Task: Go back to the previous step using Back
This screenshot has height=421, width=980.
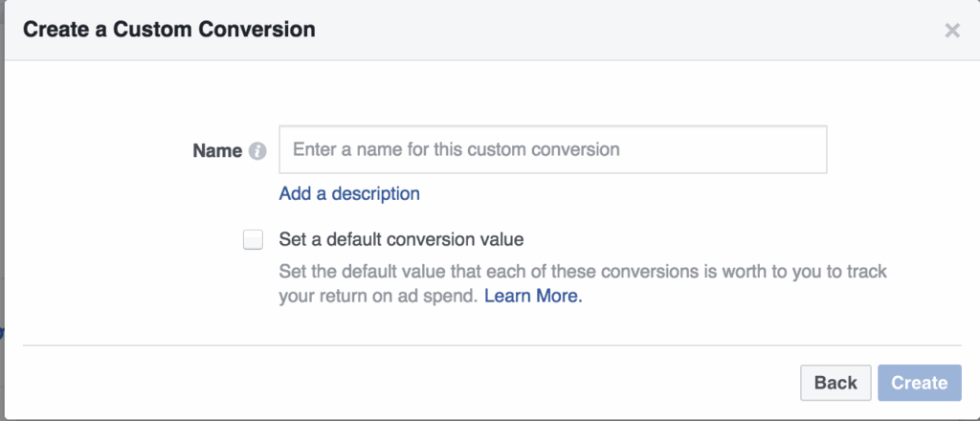Action: click(835, 383)
